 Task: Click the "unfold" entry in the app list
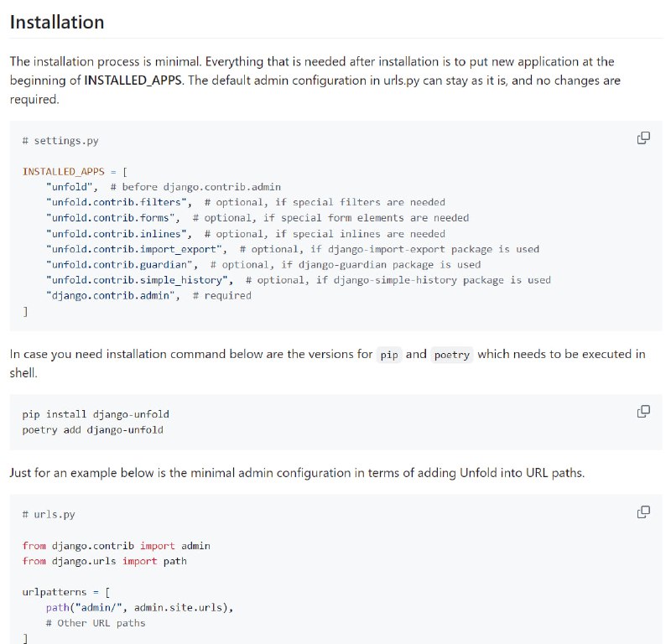(x=72, y=187)
